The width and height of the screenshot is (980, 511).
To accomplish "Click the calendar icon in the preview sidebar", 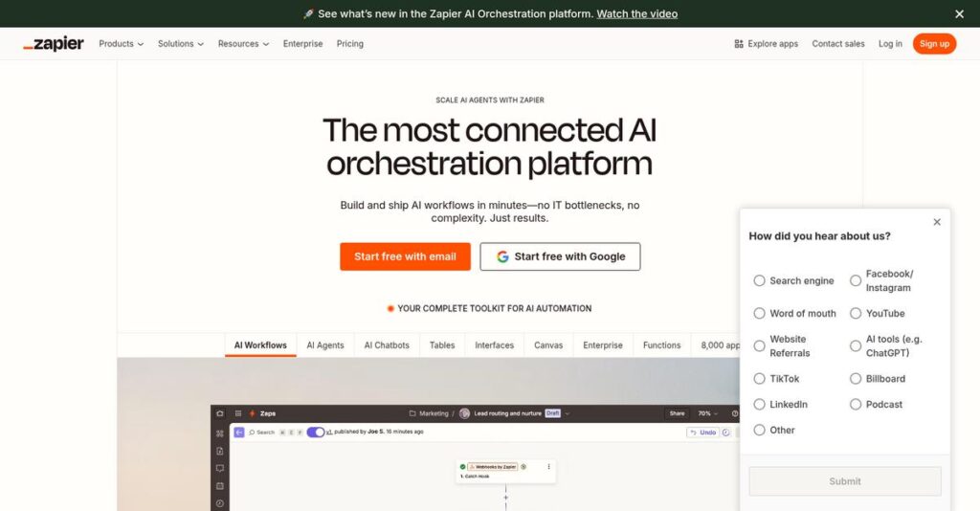I will coord(220,486).
